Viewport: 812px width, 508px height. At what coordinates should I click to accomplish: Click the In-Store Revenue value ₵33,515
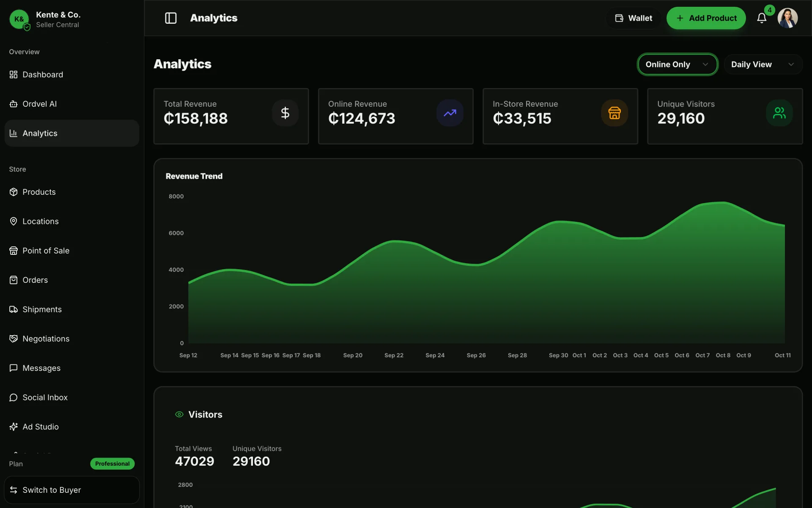tap(522, 119)
